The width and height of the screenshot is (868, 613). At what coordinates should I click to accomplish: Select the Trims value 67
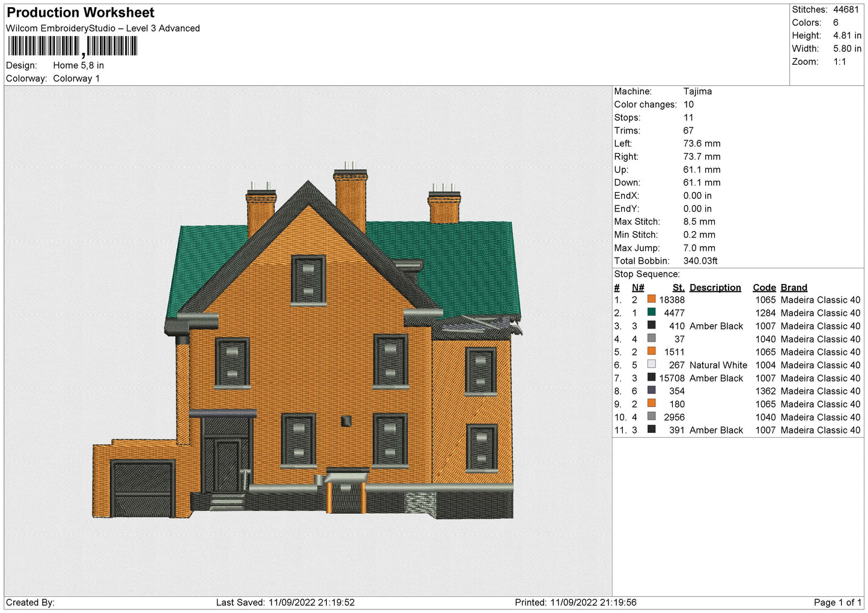point(688,130)
